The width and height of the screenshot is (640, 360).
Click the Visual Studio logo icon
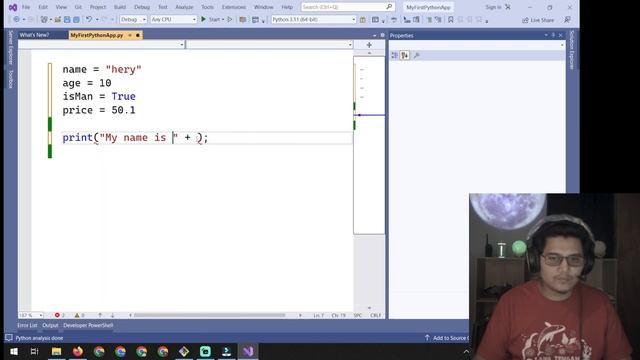point(13,7)
